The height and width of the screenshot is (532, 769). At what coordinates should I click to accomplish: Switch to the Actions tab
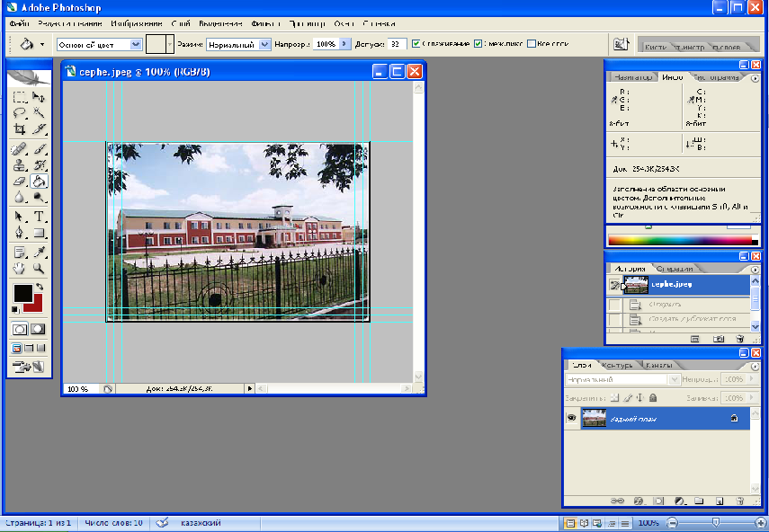[x=675, y=269]
